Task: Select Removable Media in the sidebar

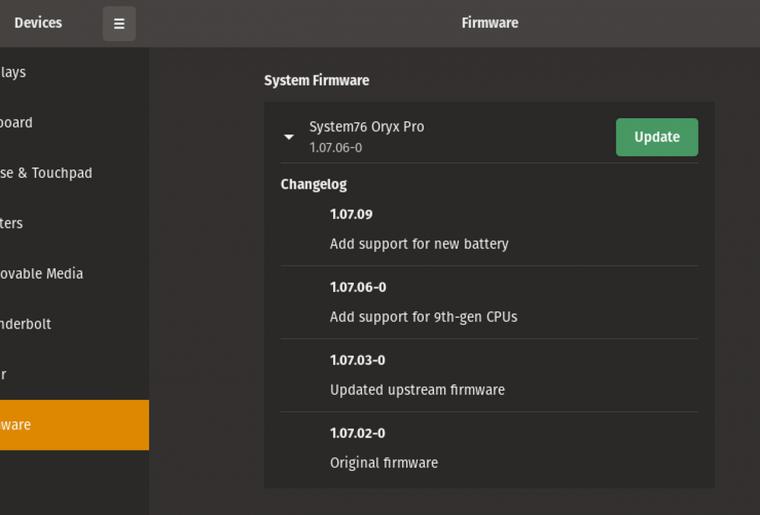Action: [x=42, y=273]
